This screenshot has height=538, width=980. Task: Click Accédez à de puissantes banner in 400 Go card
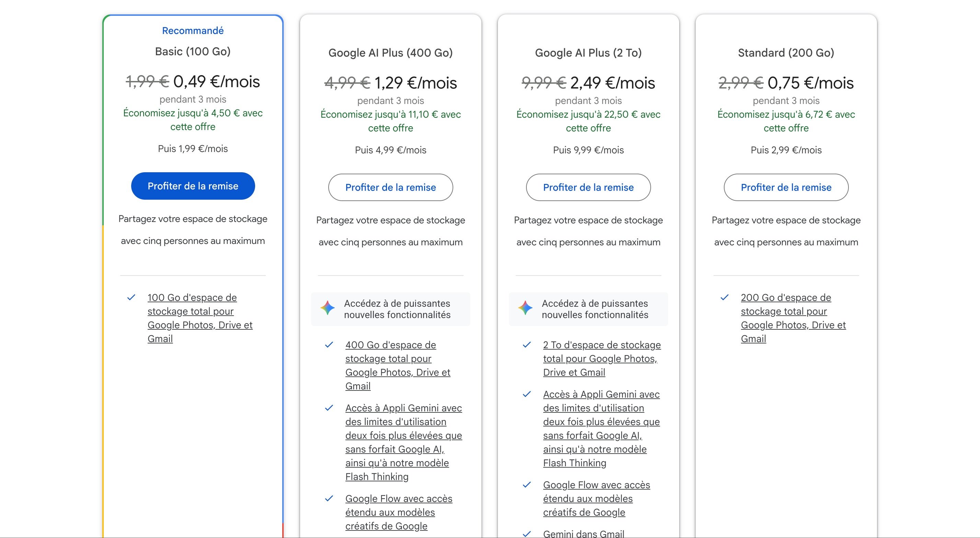point(391,309)
